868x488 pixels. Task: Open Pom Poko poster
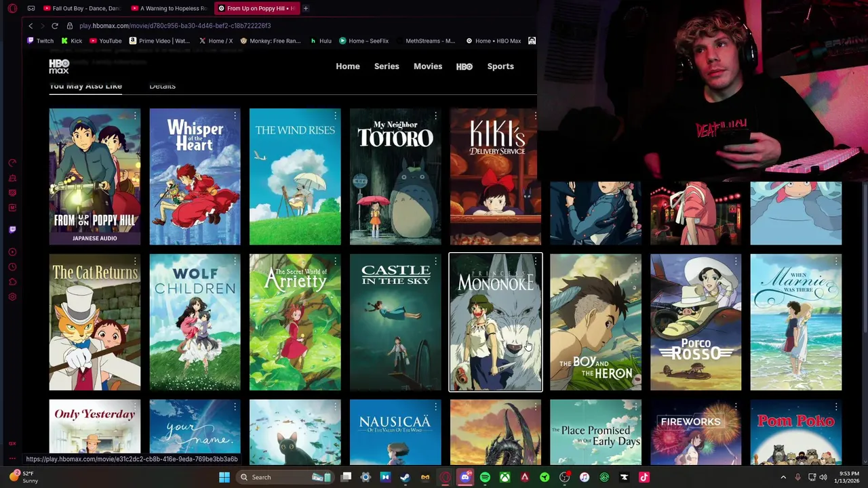(x=796, y=432)
